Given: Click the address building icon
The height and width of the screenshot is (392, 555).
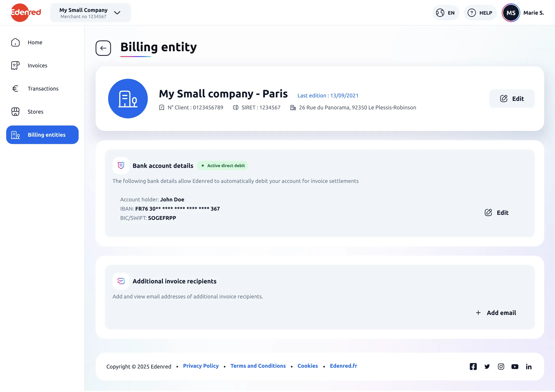Looking at the screenshot, I should (x=293, y=108).
